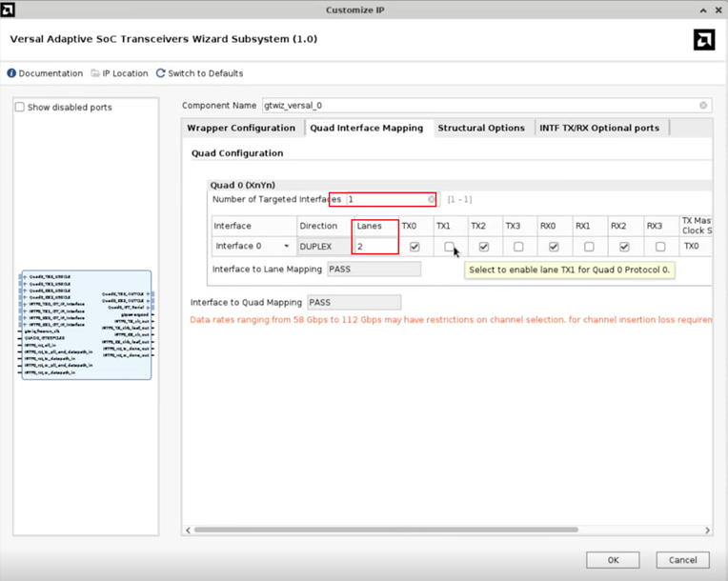Open INTF TX/RX Optional ports tab
Viewport: 728px width, 581px height.
(x=599, y=128)
